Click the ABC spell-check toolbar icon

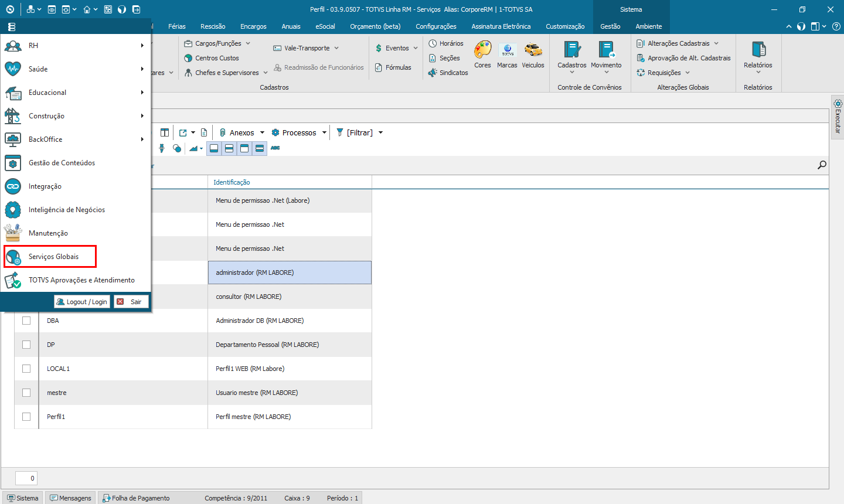(x=275, y=148)
